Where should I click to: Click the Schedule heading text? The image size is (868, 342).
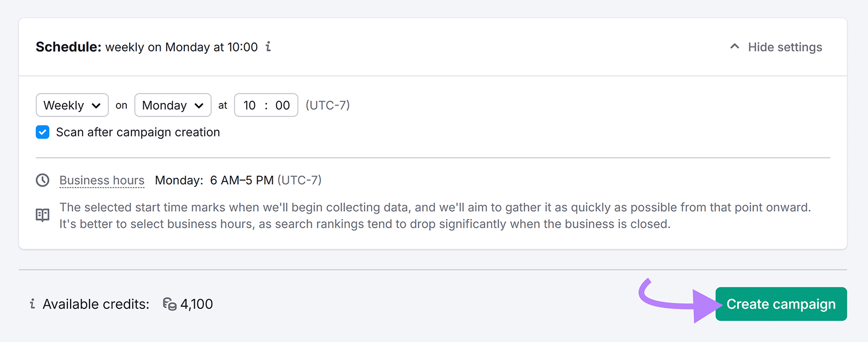68,47
